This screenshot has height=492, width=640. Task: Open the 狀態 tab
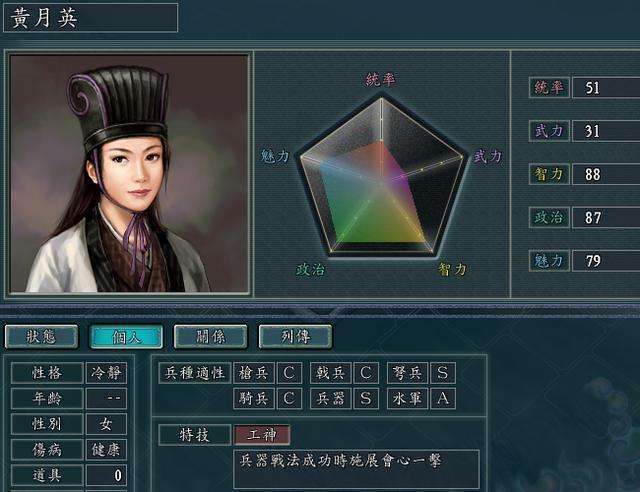pos(41,337)
